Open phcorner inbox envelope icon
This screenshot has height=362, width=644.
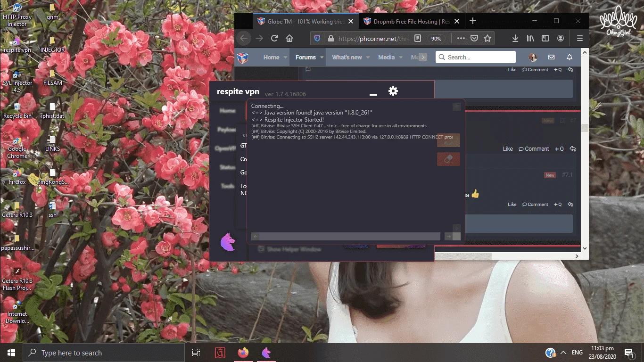(x=551, y=57)
